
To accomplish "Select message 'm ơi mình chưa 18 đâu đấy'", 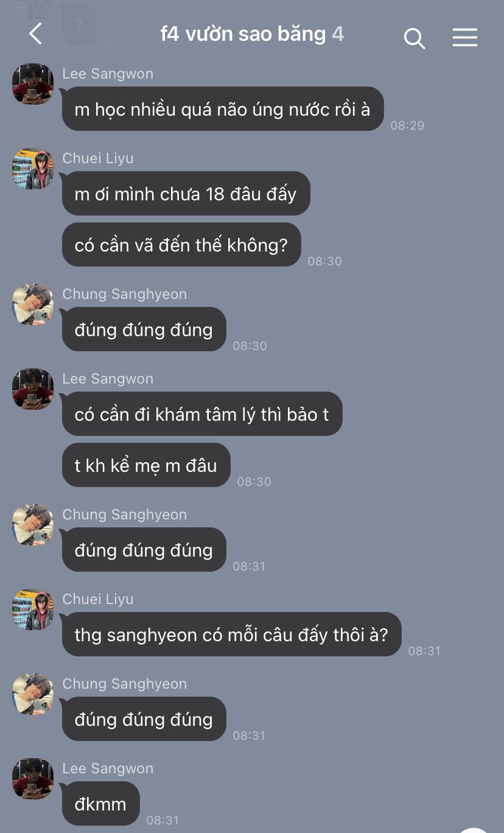I will (x=186, y=194).
